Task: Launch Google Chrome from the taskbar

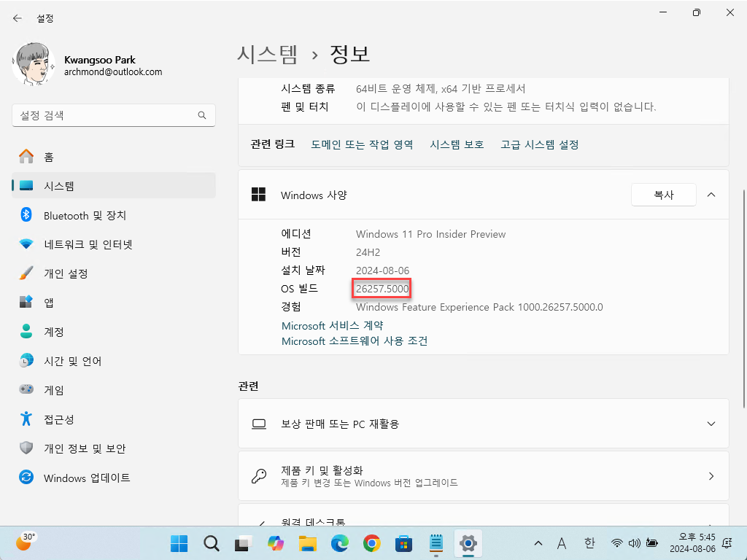Action: tap(371, 542)
